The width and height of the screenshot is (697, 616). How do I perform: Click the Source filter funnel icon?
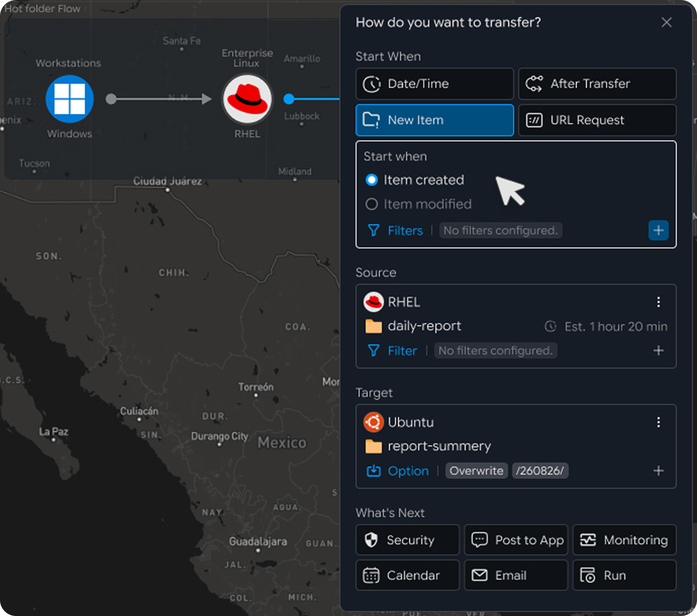(374, 350)
